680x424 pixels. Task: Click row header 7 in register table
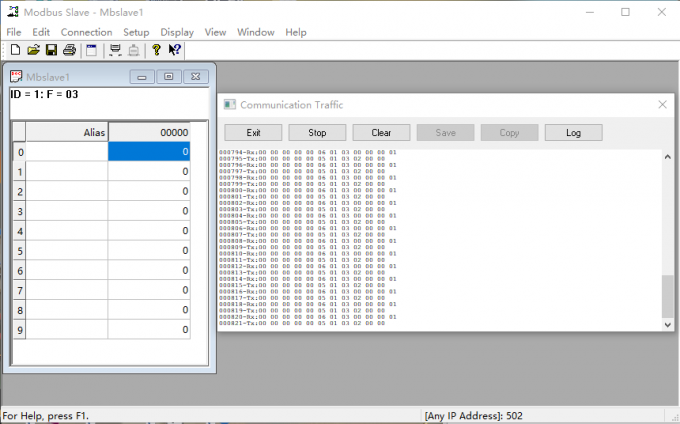click(x=20, y=290)
